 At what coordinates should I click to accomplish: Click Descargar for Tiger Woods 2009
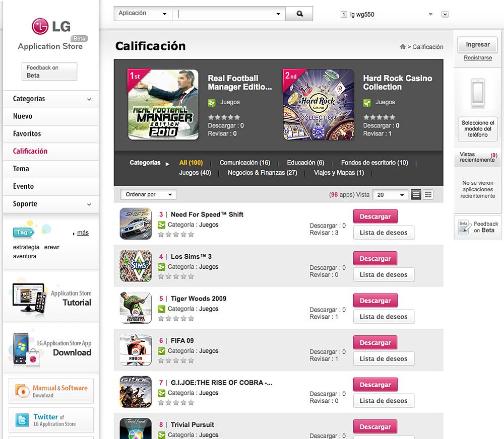pyautogui.click(x=375, y=301)
